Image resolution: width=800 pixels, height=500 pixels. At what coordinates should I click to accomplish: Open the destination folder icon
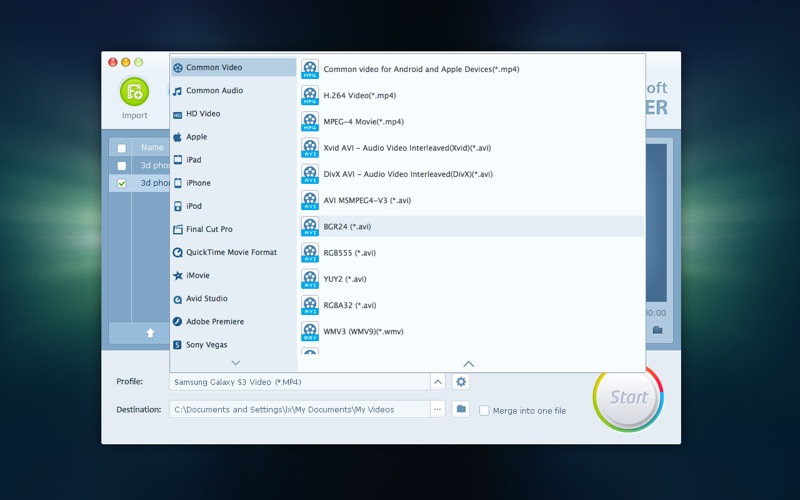(461, 409)
